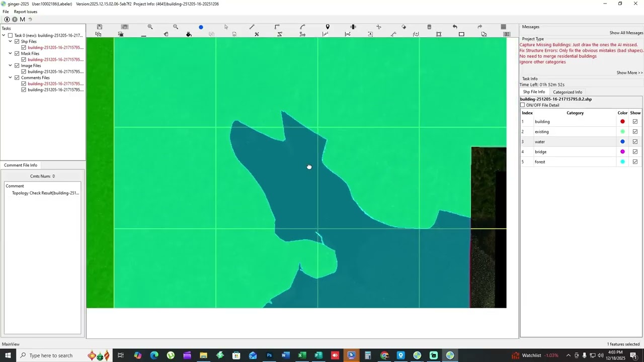Collapse the Mask Files tree node
The image size is (644, 362).
tap(10, 54)
